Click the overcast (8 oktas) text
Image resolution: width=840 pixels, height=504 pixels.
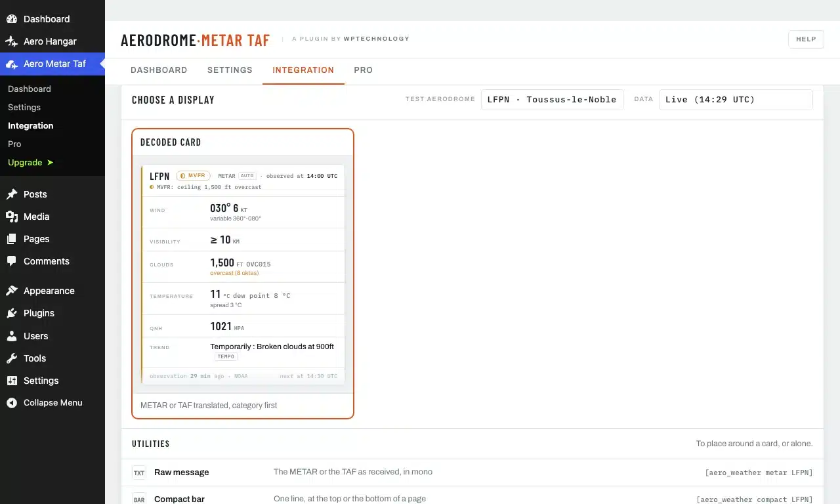235,273
